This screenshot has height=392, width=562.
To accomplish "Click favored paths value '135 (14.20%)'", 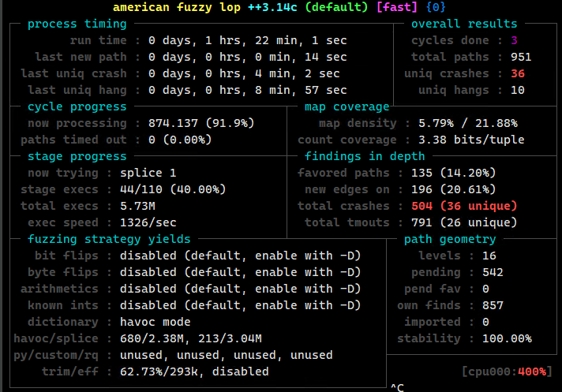I will tap(453, 173).
